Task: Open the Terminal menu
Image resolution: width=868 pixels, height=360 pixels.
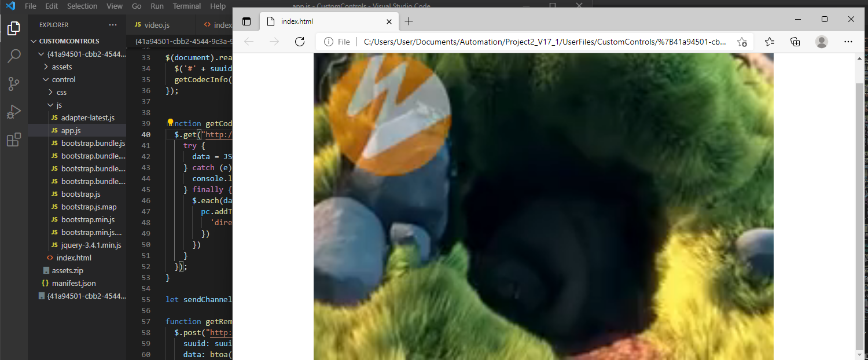Action: tap(187, 6)
